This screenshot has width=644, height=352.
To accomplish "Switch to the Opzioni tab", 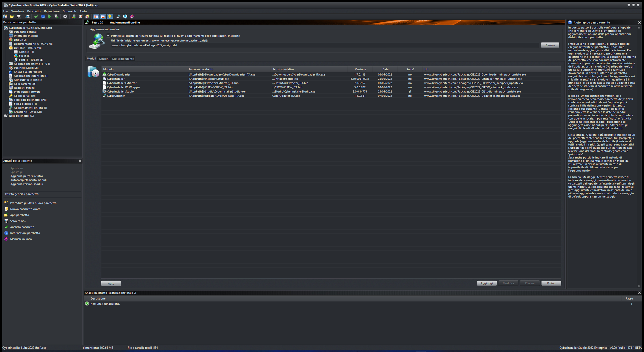I will 104,59.
